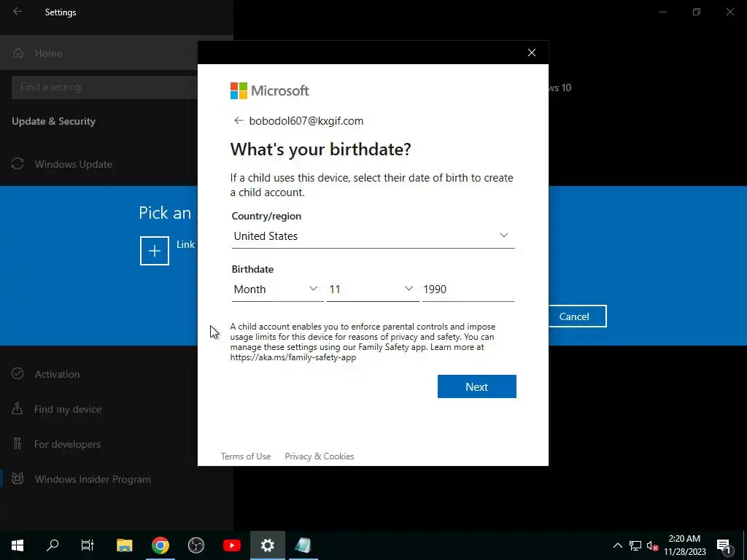Click the back arrow next to the email address
The width and height of the screenshot is (747, 560).
click(x=239, y=120)
